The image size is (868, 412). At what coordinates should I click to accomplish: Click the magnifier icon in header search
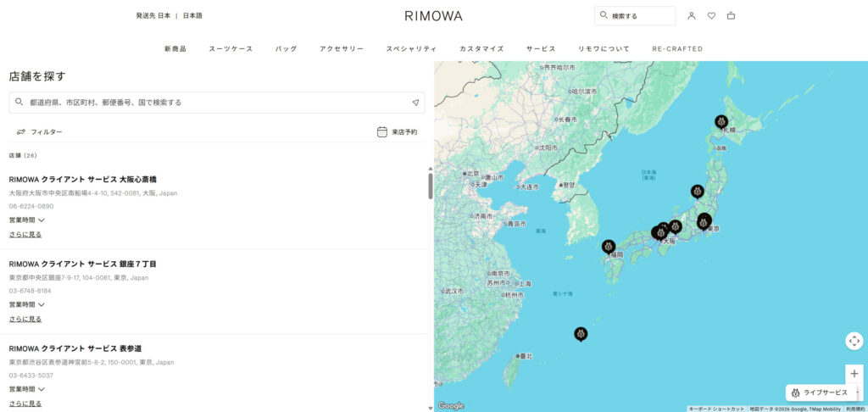604,15
